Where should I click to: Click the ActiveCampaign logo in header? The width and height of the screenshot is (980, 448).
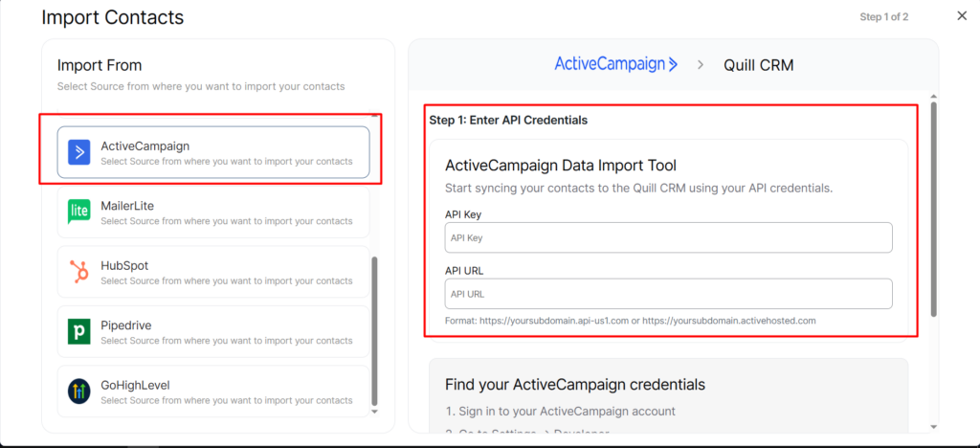(616, 64)
